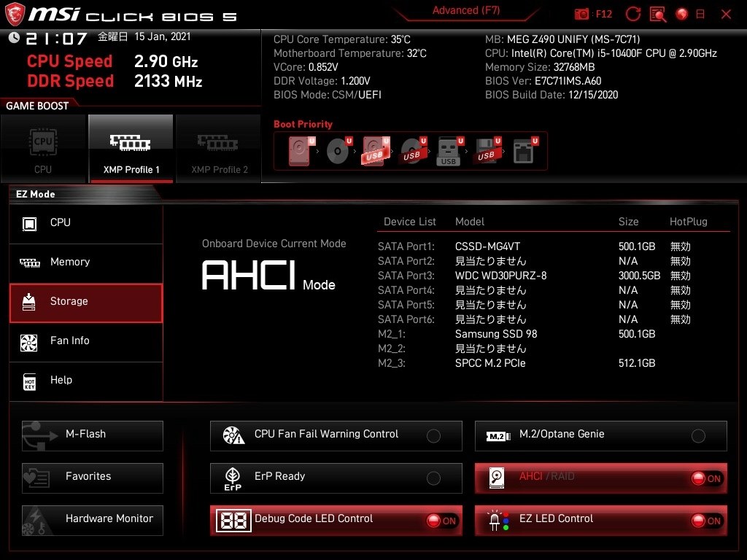Screen dimensions: 747x560
Task: Enable XMP Profile 2 memory icon
Action: [217, 142]
